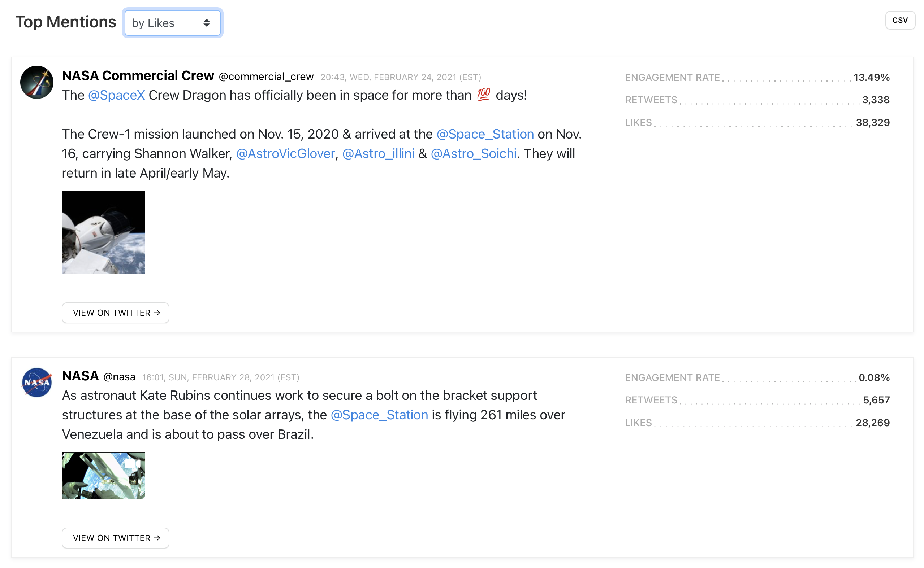This screenshot has width=924, height=568.
Task: Click the NASA logo avatar
Action: (x=36, y=382)
